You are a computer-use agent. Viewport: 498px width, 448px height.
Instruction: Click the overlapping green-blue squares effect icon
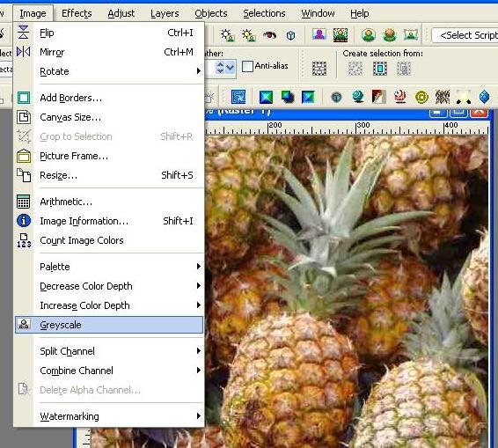coord(288,97)
